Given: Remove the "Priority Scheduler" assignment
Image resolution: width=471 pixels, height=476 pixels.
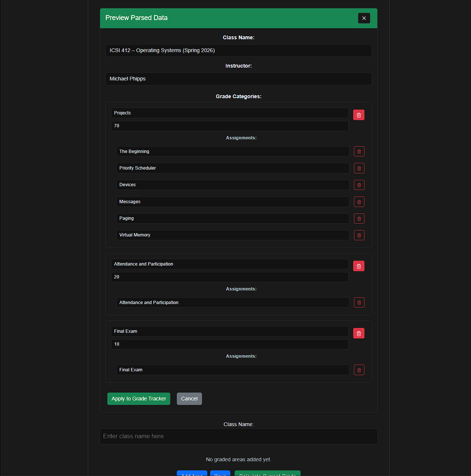Looking at the screenshot, I should [x=359, y=168].
